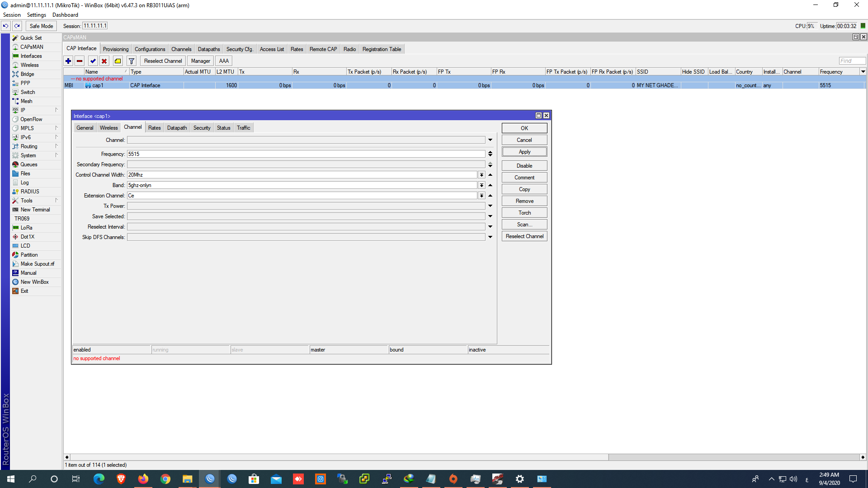Open the Status tab in cap1 dialog

point(223,127)
